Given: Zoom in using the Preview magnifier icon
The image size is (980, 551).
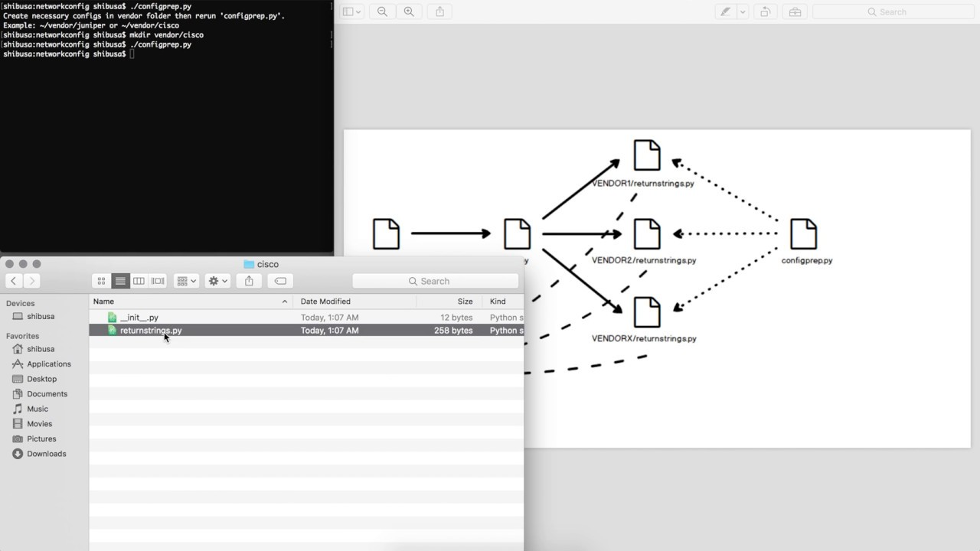Looking at the screenshot, I should (409, 11).
